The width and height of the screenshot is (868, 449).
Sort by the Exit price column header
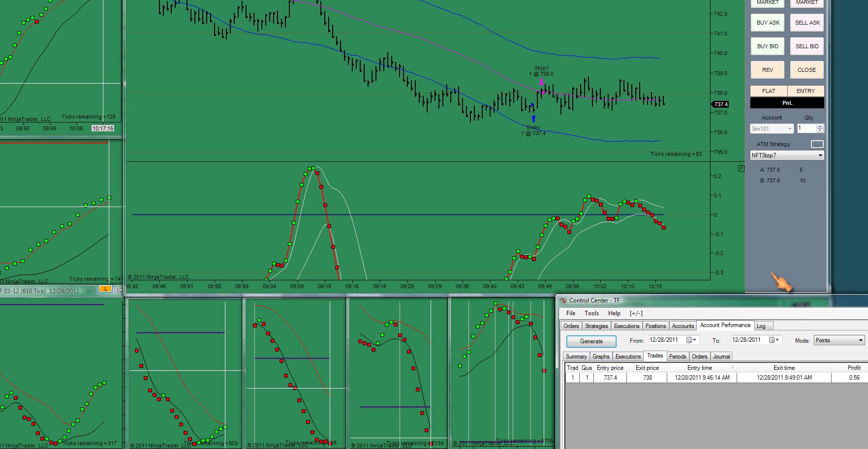647,368
